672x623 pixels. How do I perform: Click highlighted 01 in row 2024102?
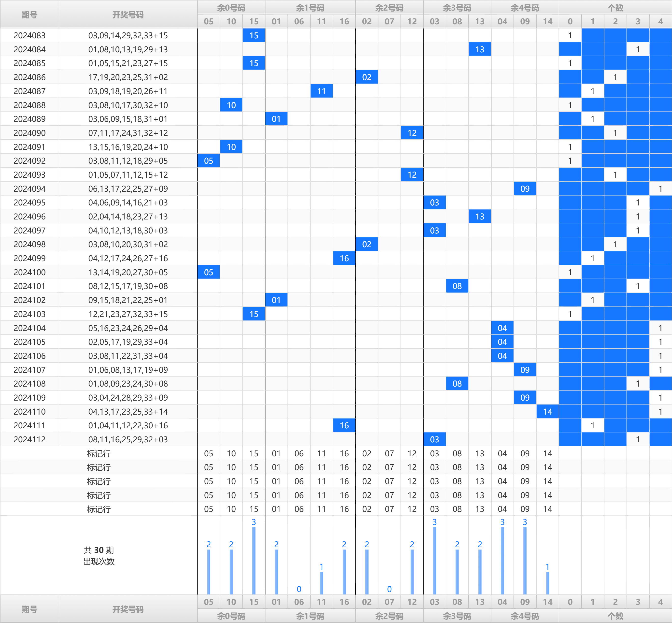[276, 300]
